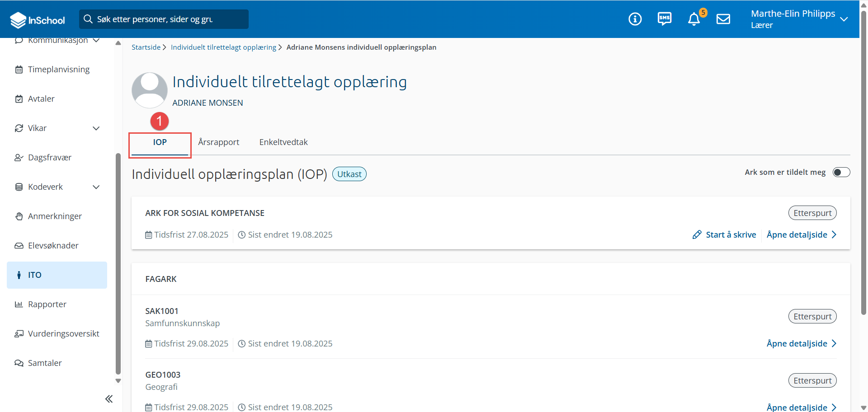Click Start å skrive for sosial kompetanse
The height and width of the screenshot is (412, 868).
(x=724, y=235)
